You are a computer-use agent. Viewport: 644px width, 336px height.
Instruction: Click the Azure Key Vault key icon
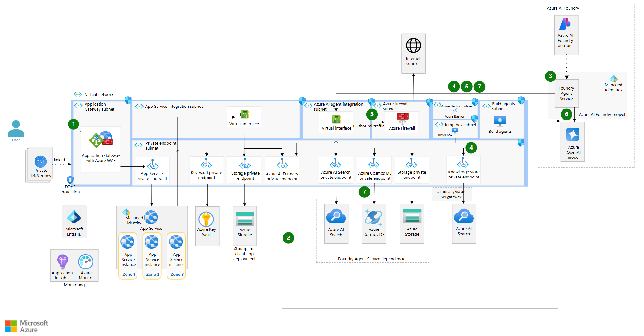coord(206,219)
